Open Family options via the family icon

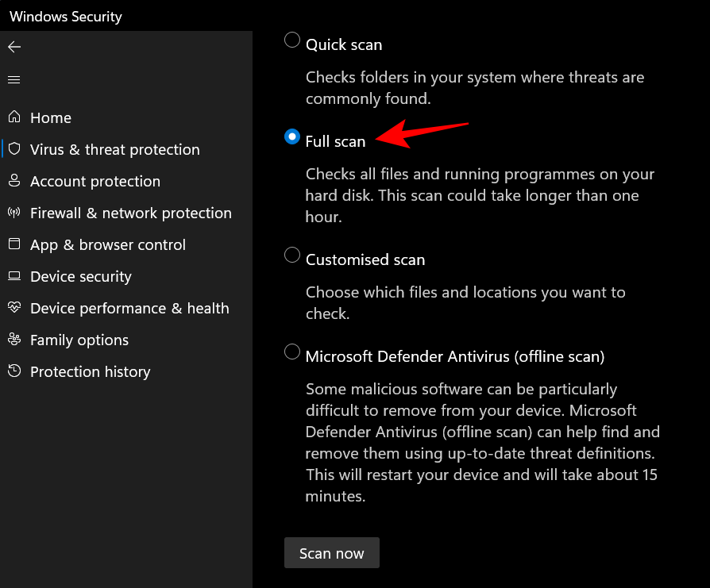(14, 340)
